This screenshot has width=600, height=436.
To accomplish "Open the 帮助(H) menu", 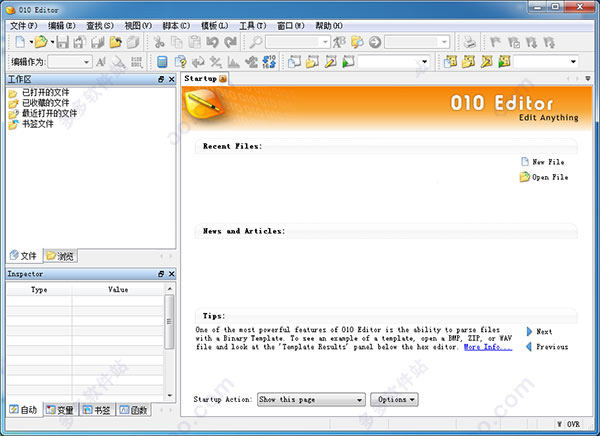I will pyautogui.click(x=329, y=26).
